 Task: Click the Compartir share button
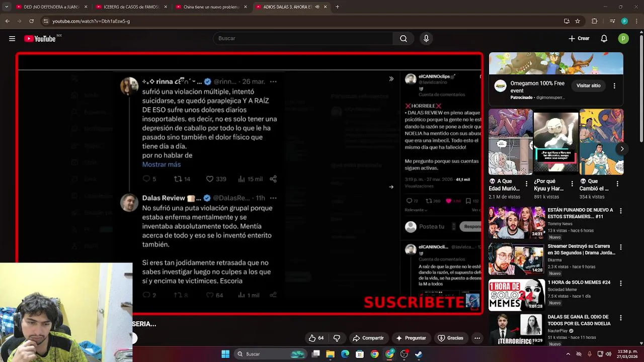368,338
